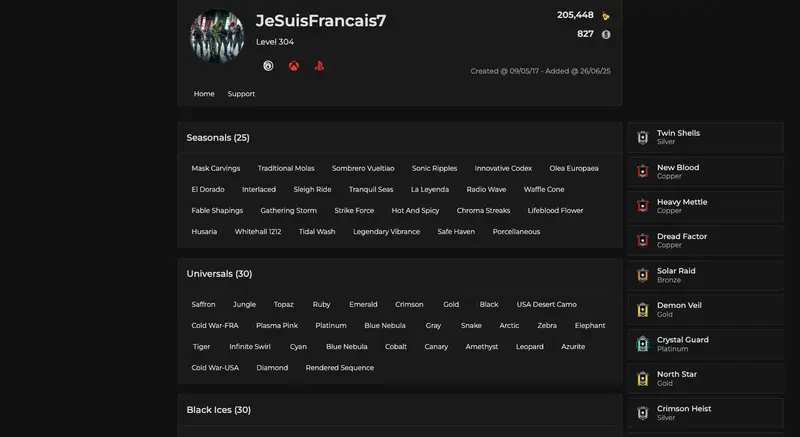Click the Universals (30) section header

[219, 274]
